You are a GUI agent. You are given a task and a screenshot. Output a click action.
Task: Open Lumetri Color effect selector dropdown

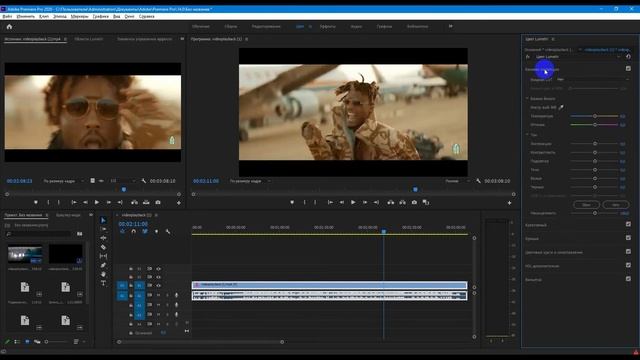(x=578, y=57)
